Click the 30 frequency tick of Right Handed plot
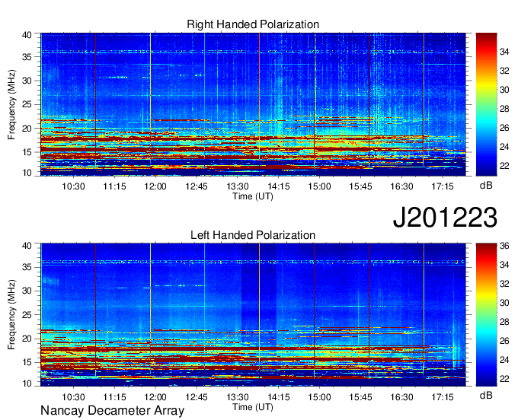The height and width of the screenshot is (420, 518). click(x=27, y=81)
